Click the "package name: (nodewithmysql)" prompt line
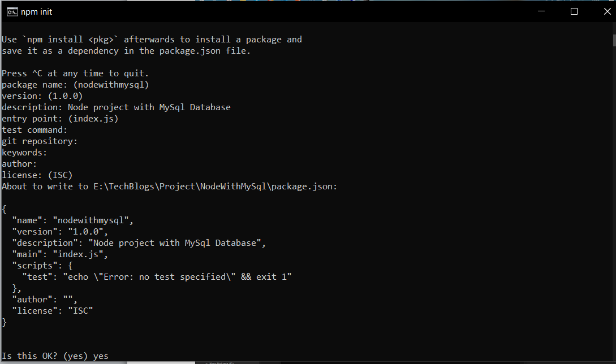Screen dimensions: 616x364 point(75,85)
